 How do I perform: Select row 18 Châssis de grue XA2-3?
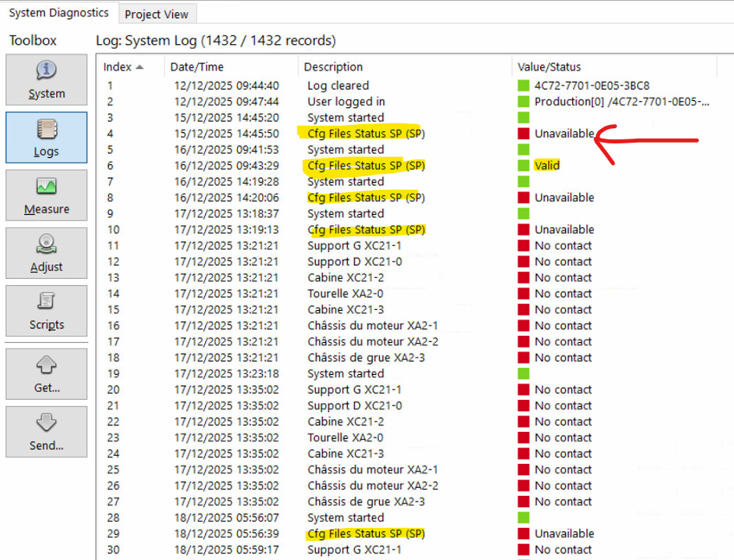[x=365, y=358]
